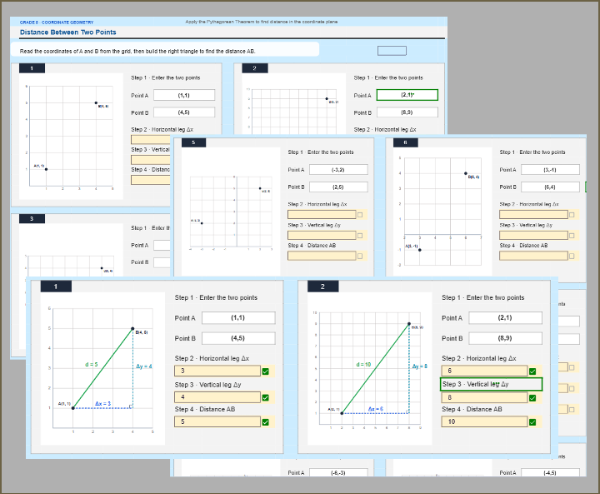
Task: Click Step 4 field containing 10, front problem 2
Action: click(484, 421)
